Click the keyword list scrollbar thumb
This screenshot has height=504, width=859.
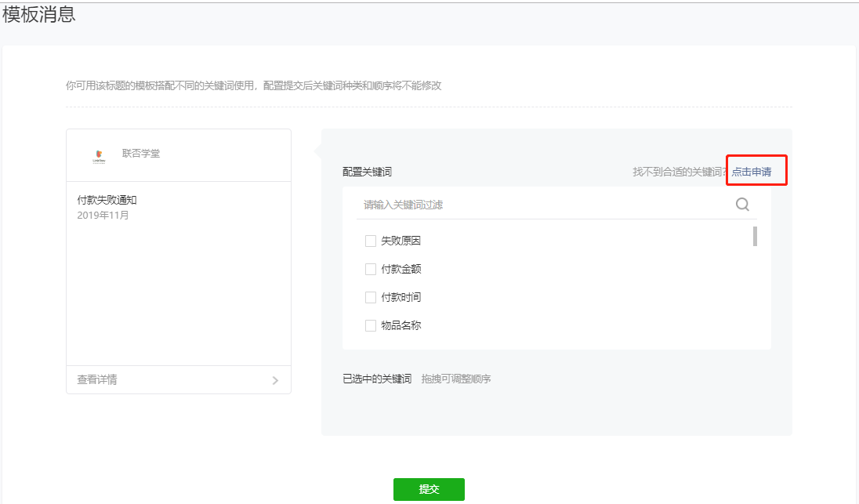click(x=755, y=237)
